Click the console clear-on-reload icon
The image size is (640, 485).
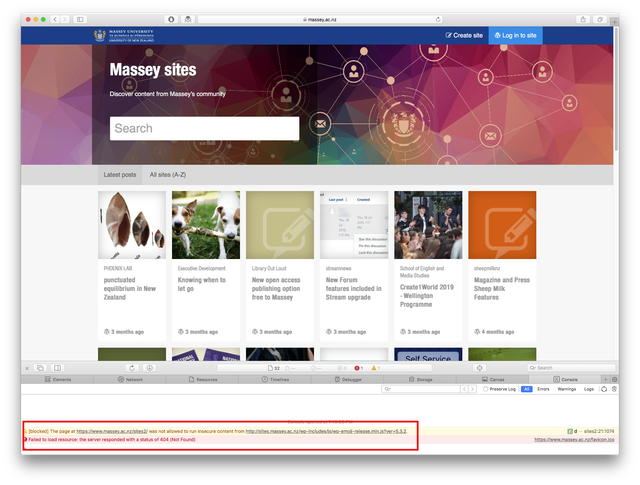604,389
